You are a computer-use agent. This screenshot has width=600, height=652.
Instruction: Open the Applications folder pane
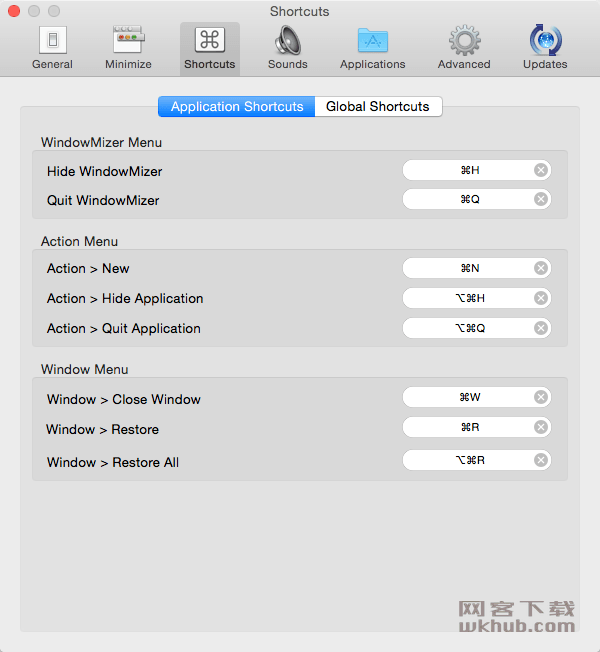click(x=373, y=48)
